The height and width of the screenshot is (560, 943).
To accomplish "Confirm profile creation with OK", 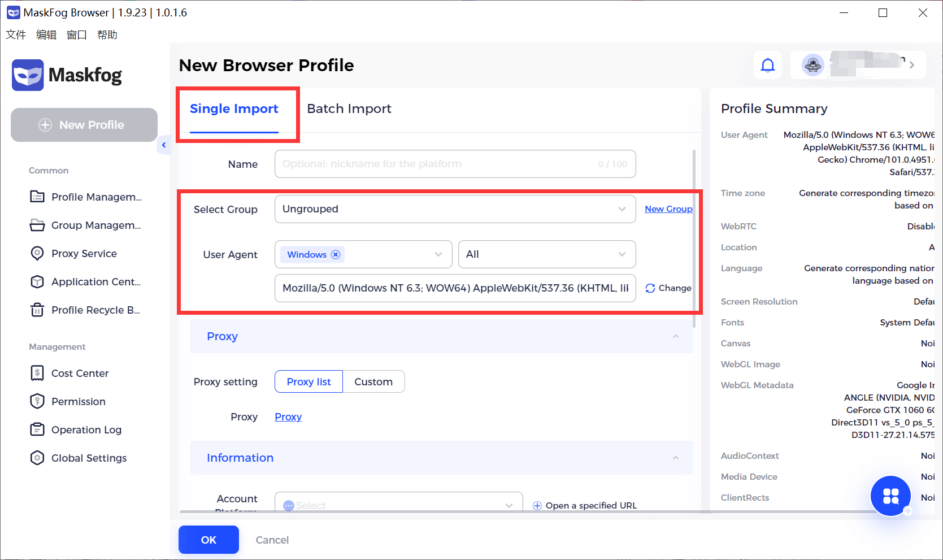I will 208,540.
